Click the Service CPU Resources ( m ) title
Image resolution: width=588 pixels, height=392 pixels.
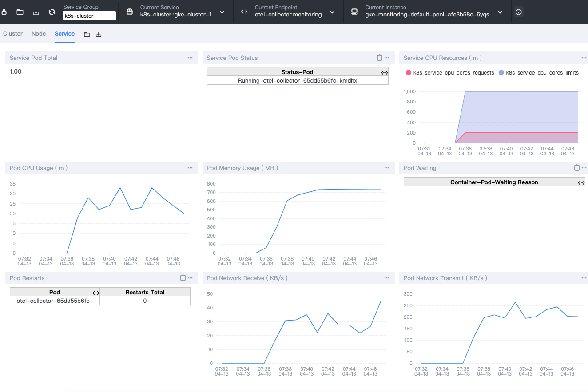(x=443, y=58)
